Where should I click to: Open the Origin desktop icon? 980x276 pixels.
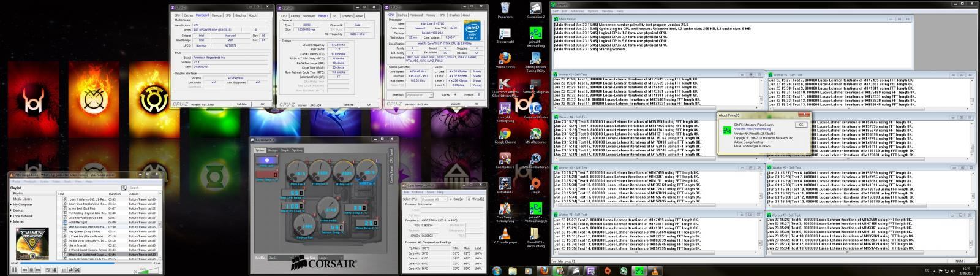click(535, 185)
